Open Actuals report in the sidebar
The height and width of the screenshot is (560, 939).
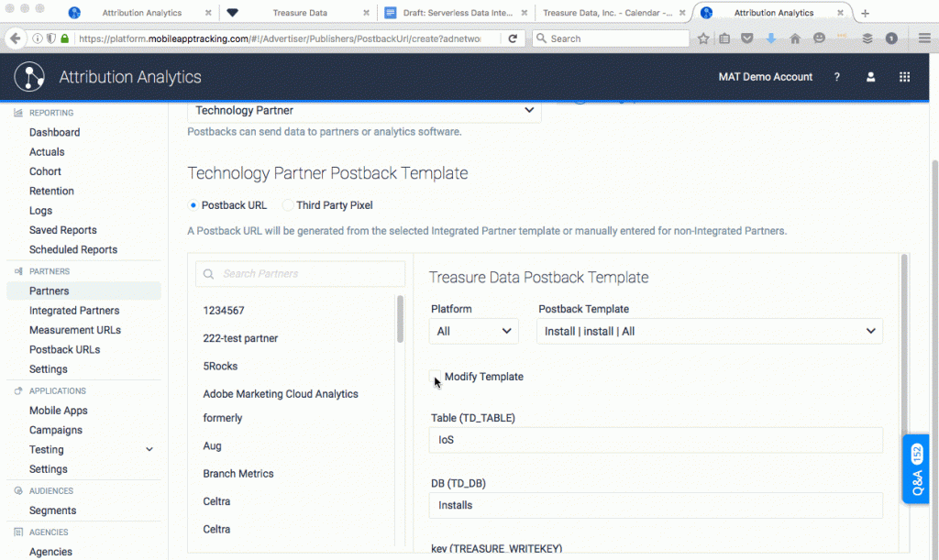point(47,152)
